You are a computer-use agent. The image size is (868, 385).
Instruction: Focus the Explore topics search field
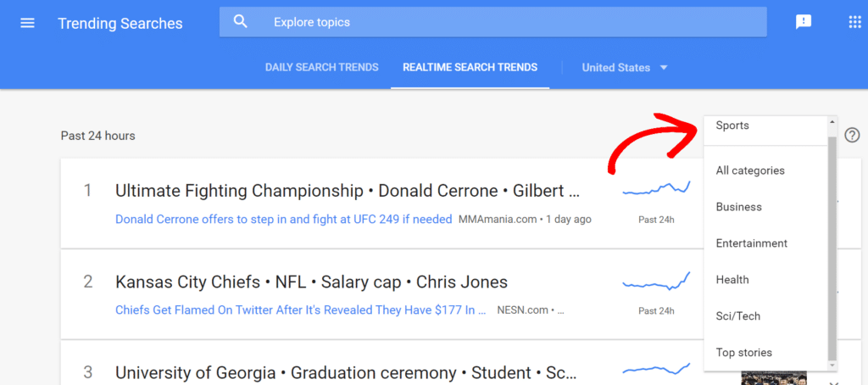pyautogui.click(x=492, y=22)
